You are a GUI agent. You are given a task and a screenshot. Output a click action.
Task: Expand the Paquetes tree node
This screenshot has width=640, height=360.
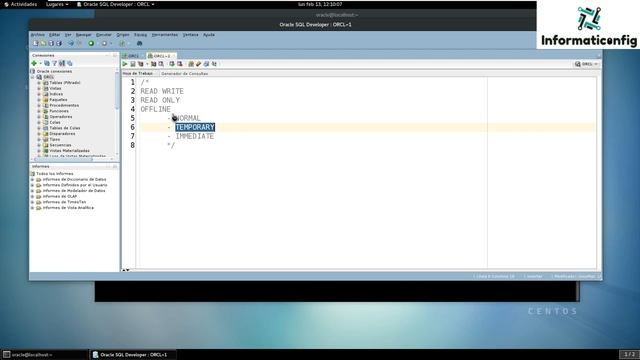(39, 100)
